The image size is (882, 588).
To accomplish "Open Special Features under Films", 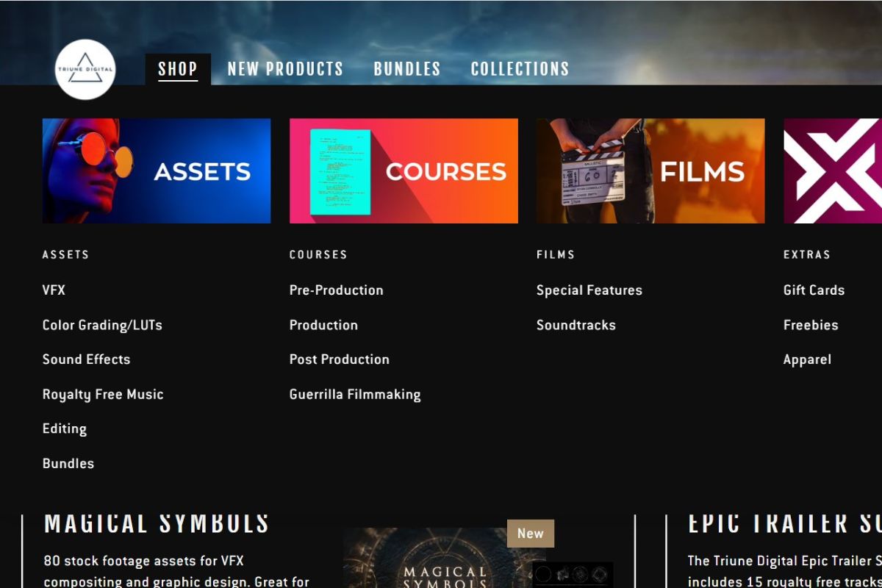I will click(589, 290).
